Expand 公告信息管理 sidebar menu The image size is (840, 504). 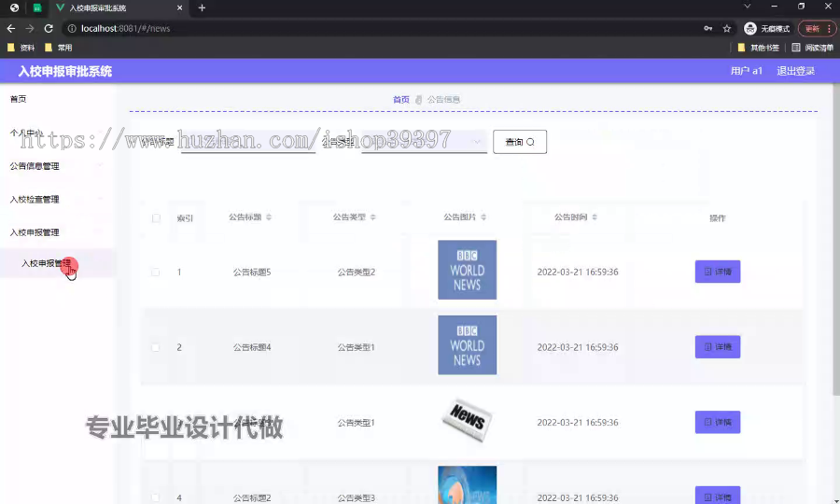point(57,166)
